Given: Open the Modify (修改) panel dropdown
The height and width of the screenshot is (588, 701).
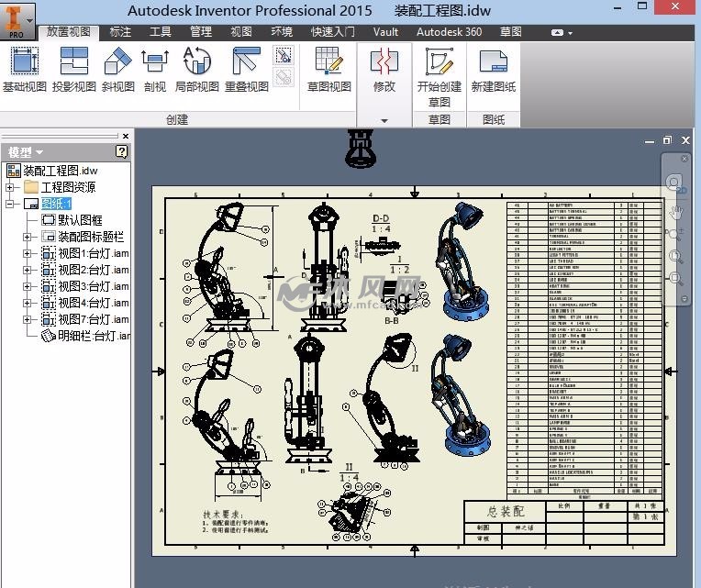Looking at the screenshot, I should (384, 120).
